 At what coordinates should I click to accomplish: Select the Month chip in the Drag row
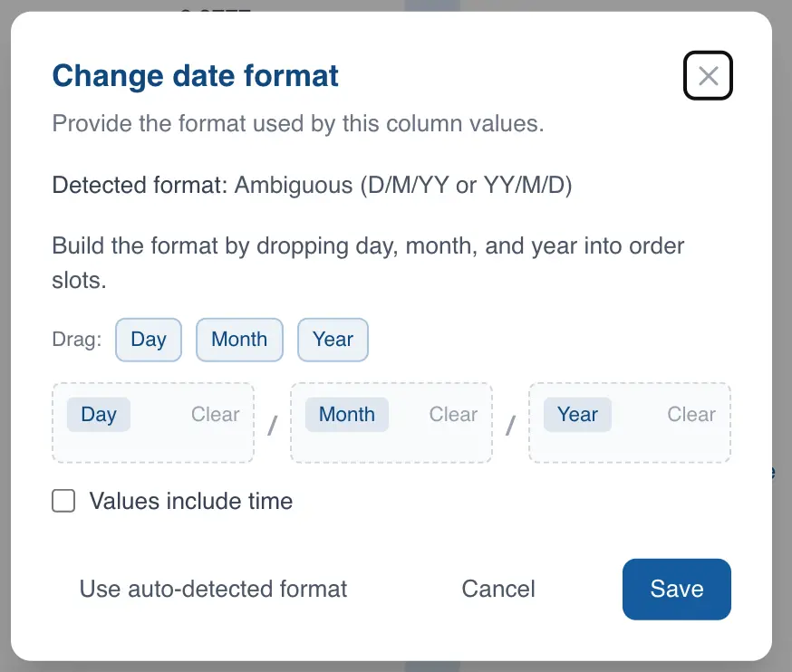pos(239,340)
